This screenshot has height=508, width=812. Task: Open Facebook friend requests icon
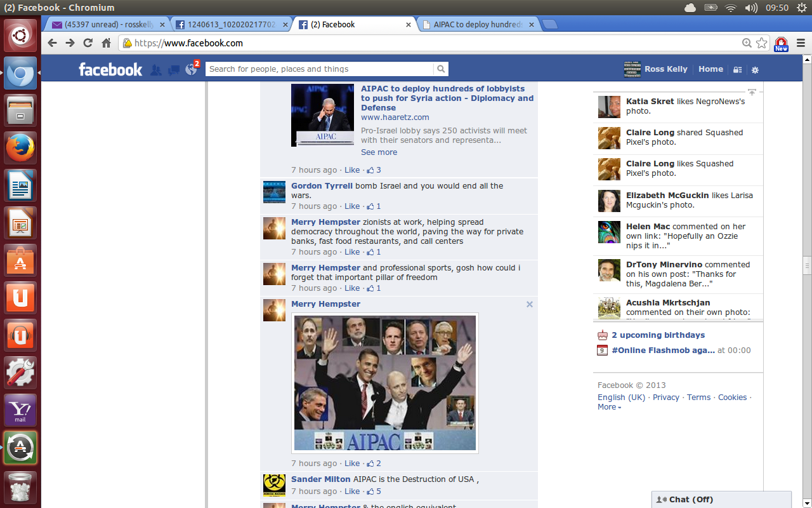point(155,70)
